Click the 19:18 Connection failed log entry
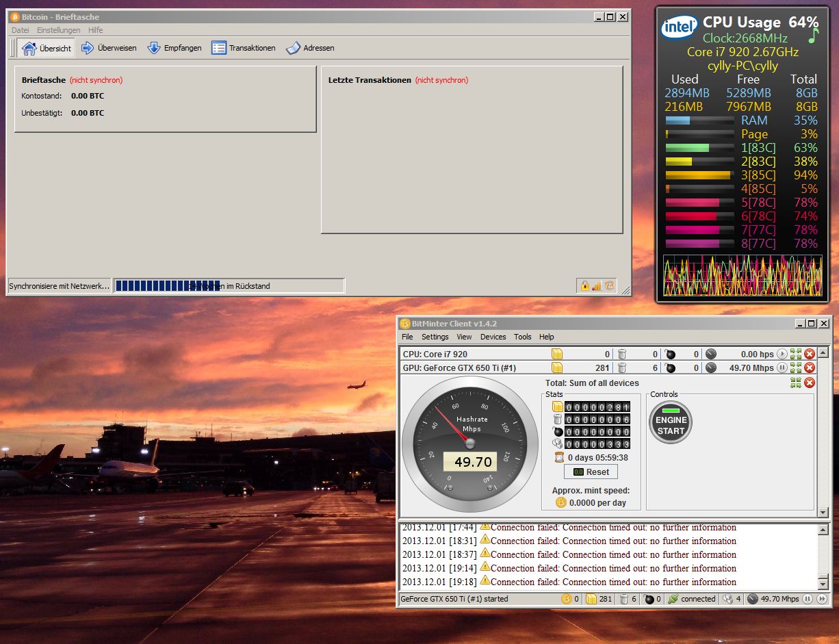Screen dimensions: 839x644 click(x=569, y=582)
